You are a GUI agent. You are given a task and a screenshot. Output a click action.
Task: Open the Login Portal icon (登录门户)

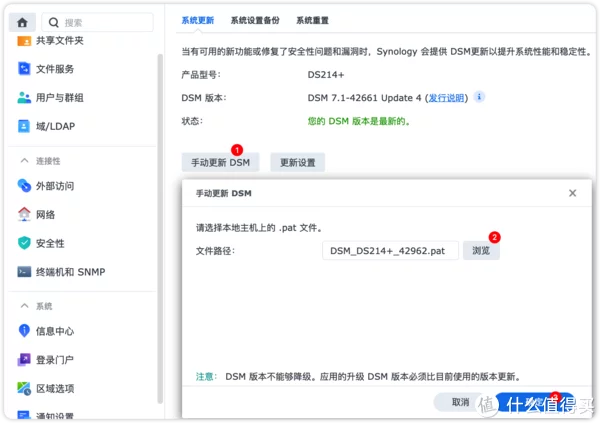tap(24, 359)
